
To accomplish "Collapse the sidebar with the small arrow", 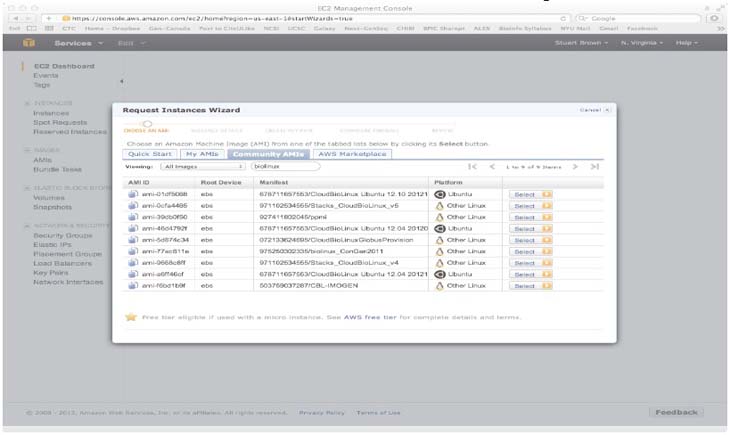I will tap(122, 81).
